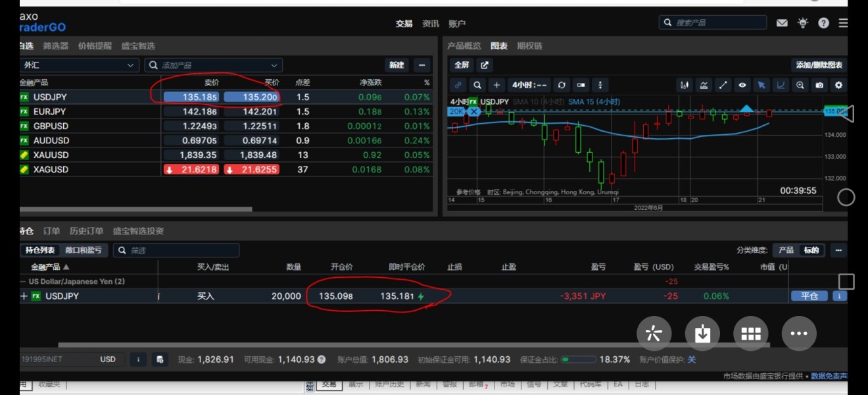Pop out chart into new window
868x395 pixels.
(x=485, y=65)
